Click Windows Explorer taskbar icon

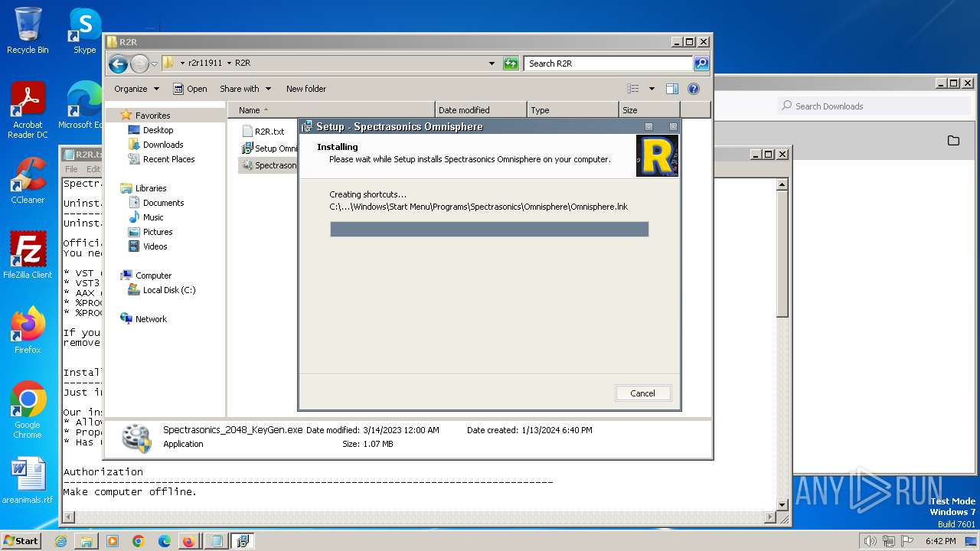click(87, 541)
